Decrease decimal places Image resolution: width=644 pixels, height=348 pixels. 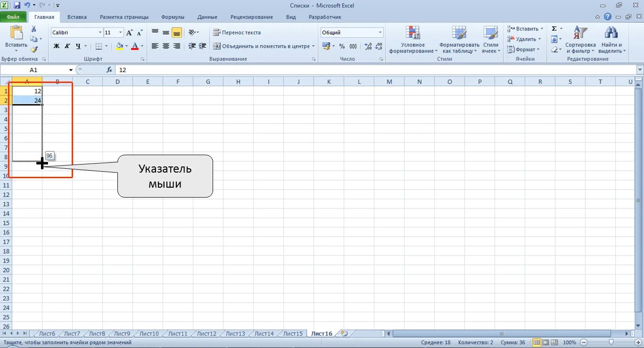tap(379, 46)
